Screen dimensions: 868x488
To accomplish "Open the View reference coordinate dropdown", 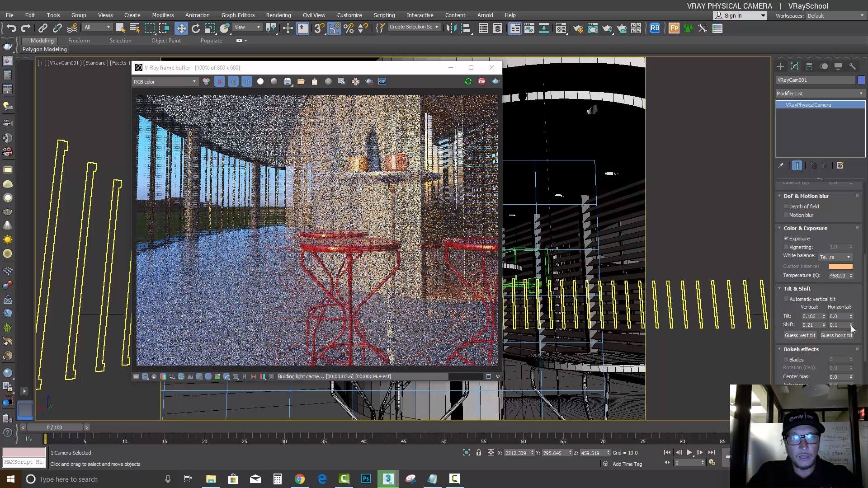I will pos(247,28).
